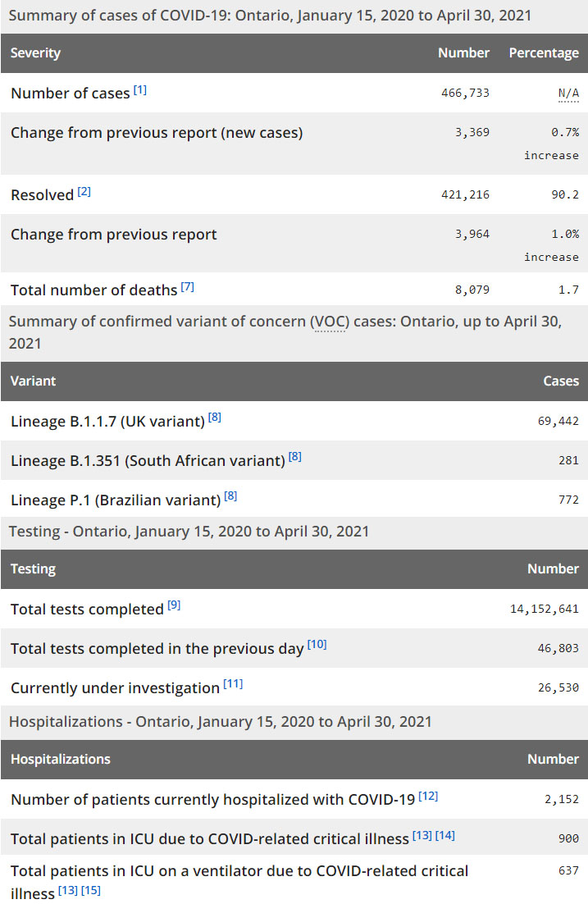Screen dimensions: 588x904
Task: Click footnote 7 after Total number of deaths
Action: click(x=188, y=287)
